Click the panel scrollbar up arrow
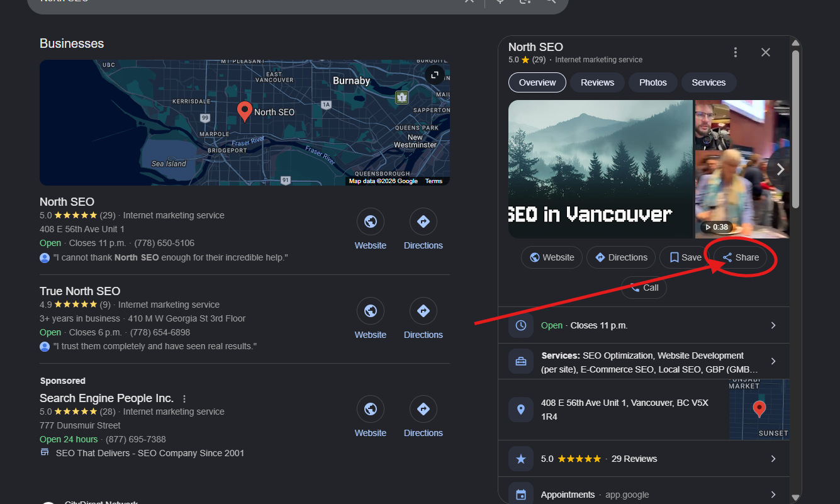This screenshot has height=504, width=840. point(795,43)
